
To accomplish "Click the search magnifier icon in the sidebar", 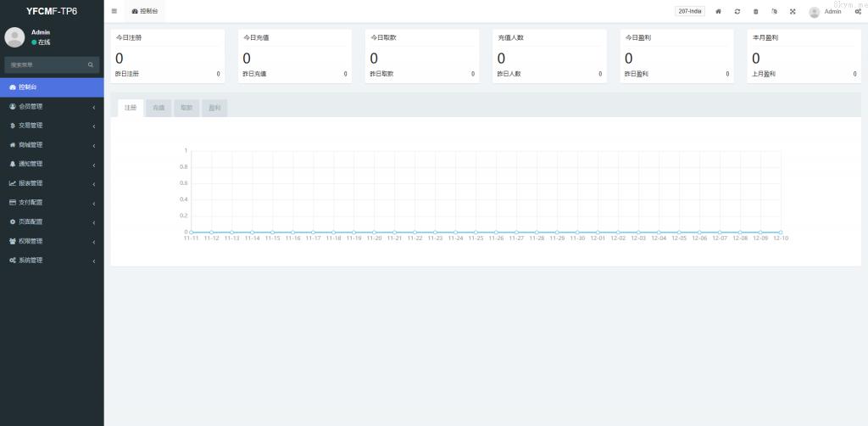I will [x=91, y=64].
